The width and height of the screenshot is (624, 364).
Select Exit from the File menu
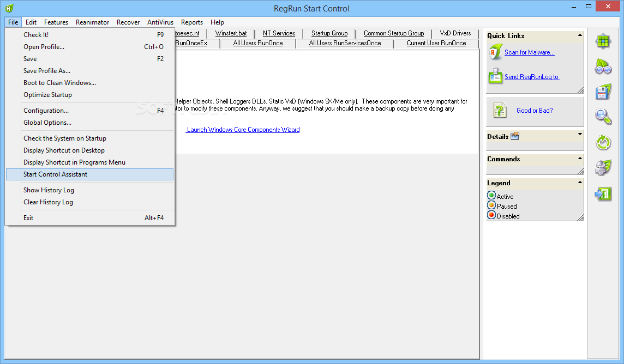point(89,218)
